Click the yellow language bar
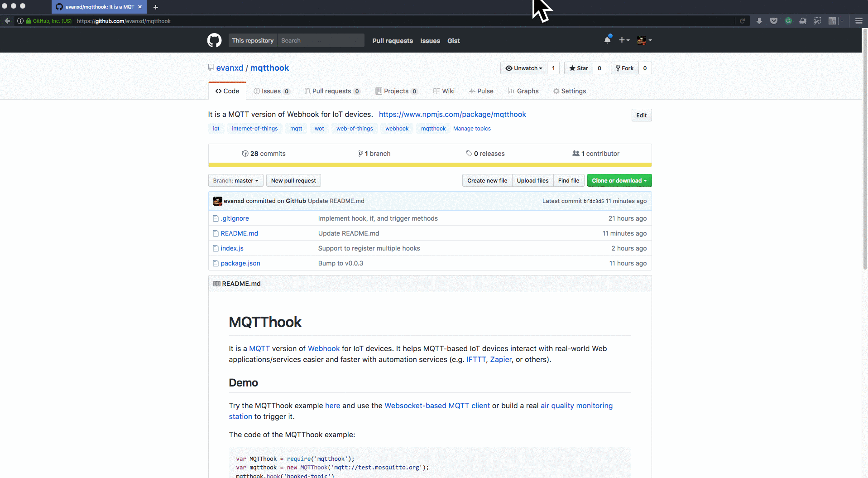The image size is (868, 478). pos(430,165)
